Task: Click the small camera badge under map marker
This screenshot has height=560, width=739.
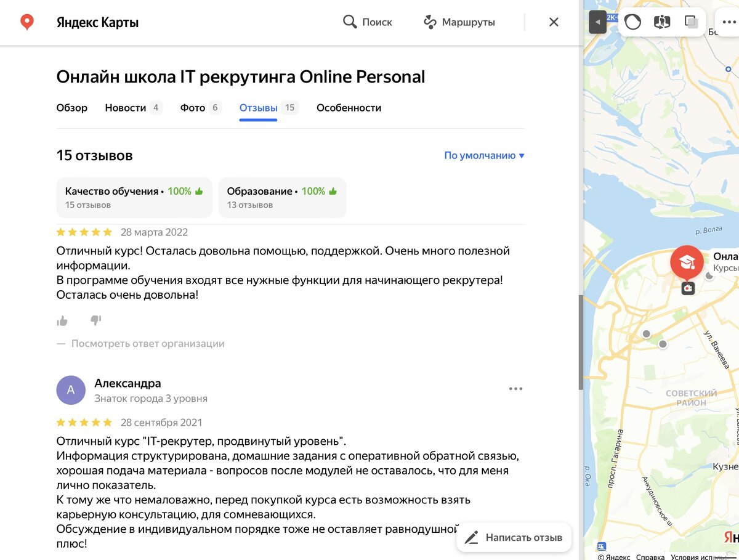Action: 688,288
